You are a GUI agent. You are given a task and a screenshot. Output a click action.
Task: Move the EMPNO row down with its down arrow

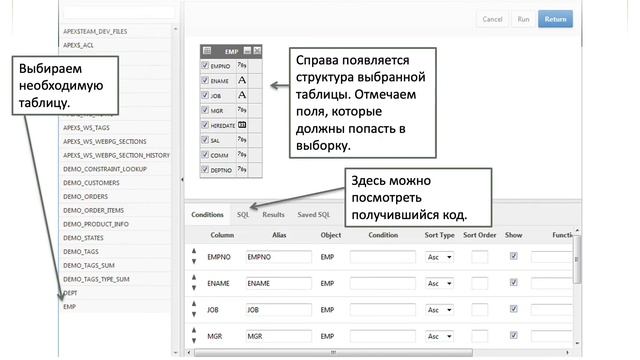click(194, 262)
